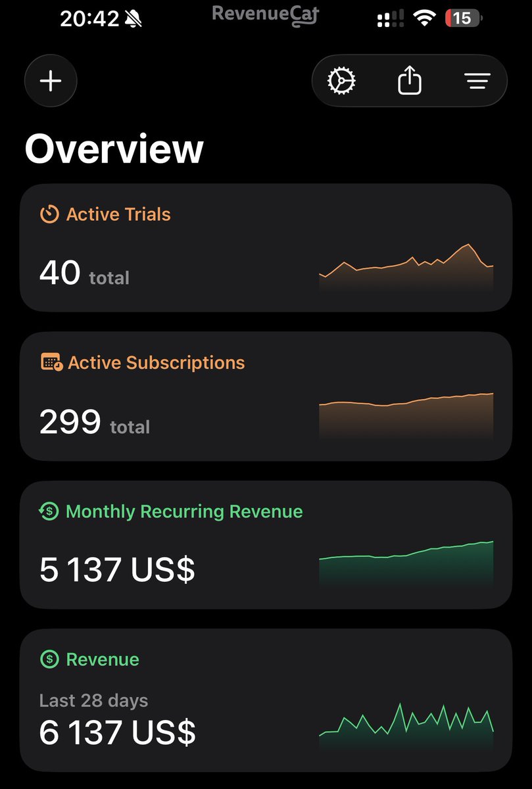This screenshot has width=532, height=789.
Task: Tap the silenced bell status icon
Action: 133,18
